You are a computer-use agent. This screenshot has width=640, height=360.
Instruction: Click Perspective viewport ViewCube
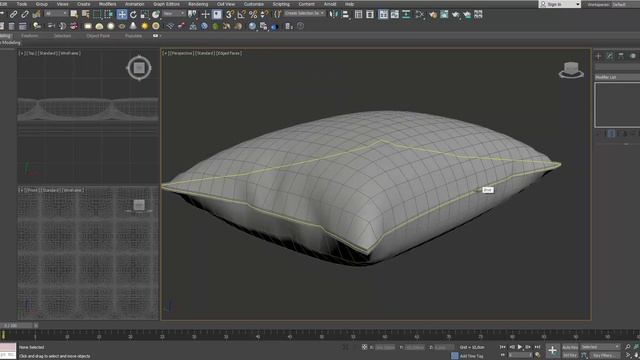571,70
